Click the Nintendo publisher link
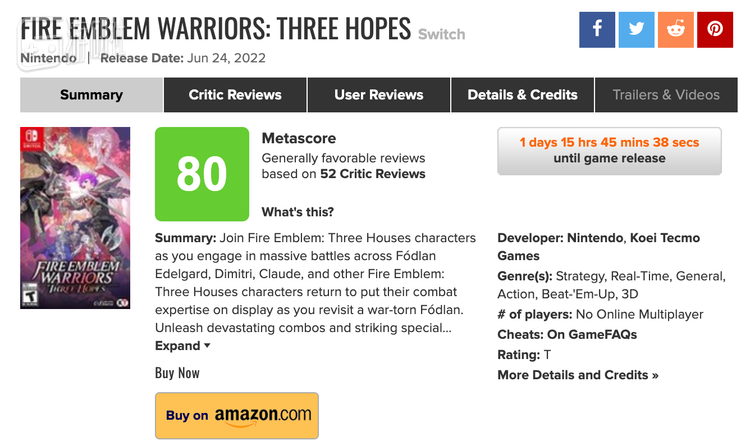750x445 pixels. pyautogui.click(x=47, y=58)
